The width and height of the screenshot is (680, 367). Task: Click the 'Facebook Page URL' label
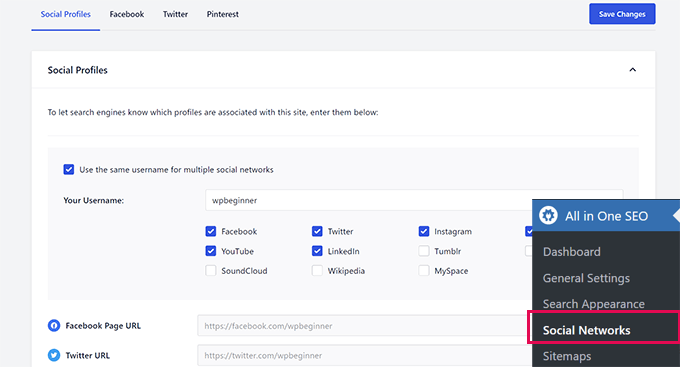(x=103, y=325)
